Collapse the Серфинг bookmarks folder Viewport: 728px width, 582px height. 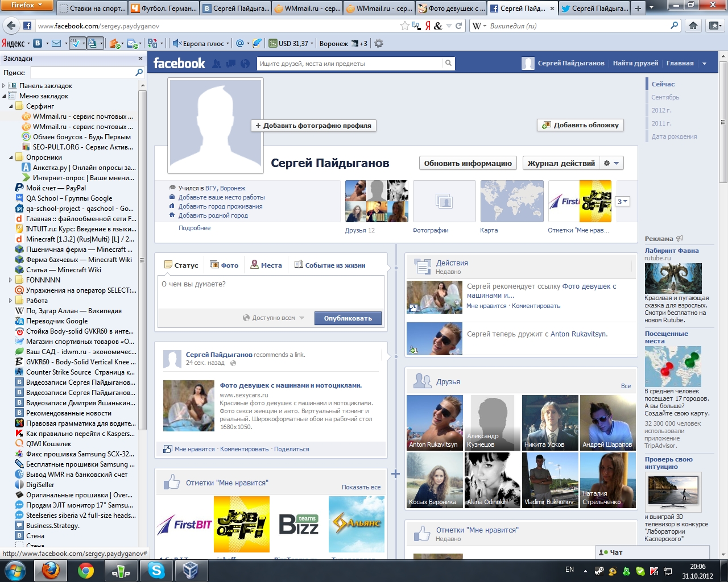[10, 106]
